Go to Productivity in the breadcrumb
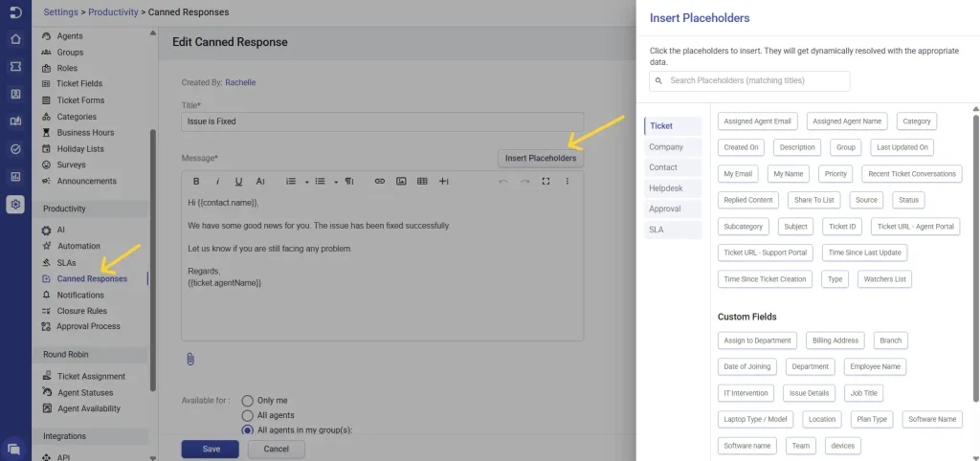This screenshot has height=461, width=980. click(x=113, y=11)
